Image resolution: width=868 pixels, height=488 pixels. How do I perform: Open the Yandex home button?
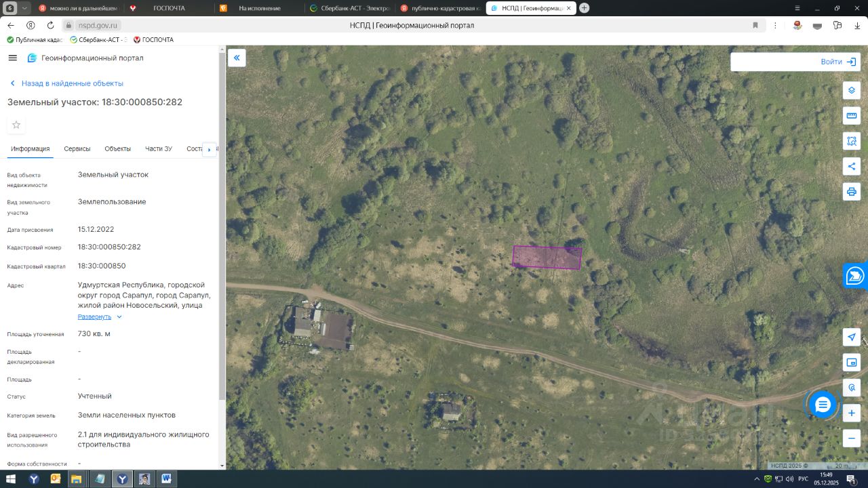31,25
